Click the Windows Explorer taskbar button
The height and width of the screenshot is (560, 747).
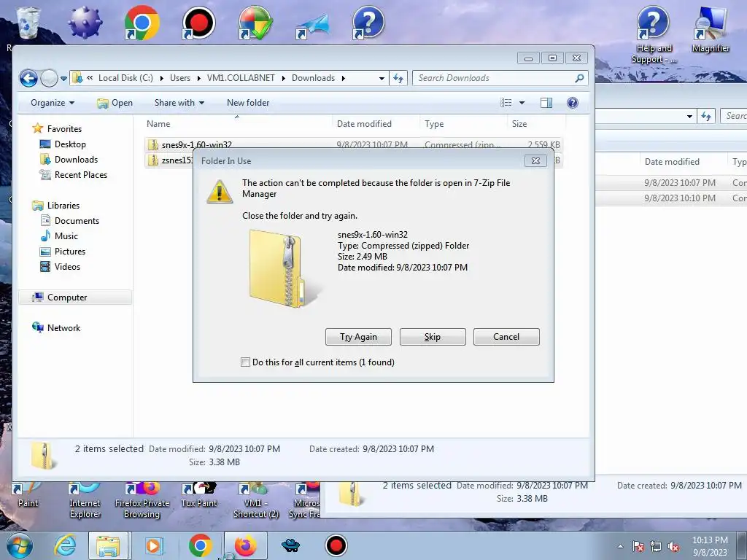[x=108, y=545]
